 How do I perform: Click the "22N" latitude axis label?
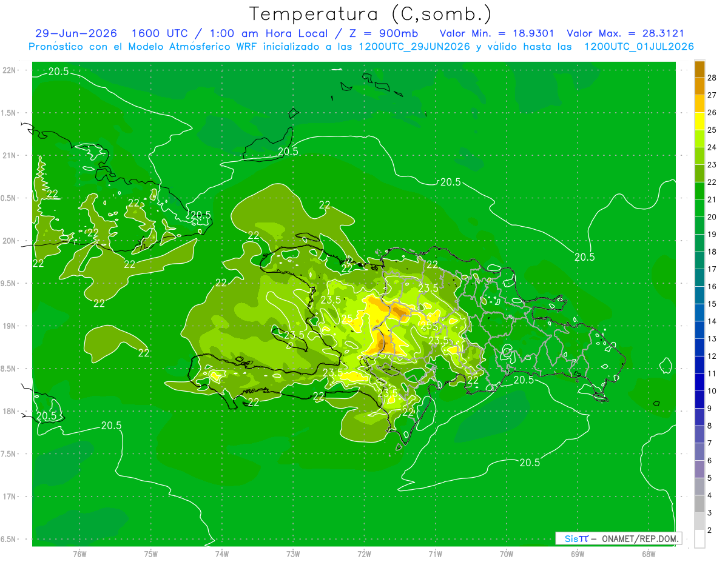click(10, 70)
